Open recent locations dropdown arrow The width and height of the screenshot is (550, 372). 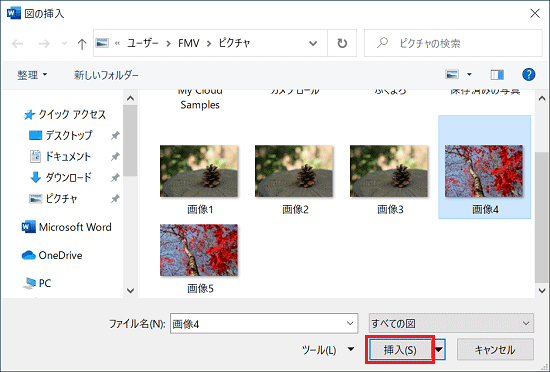64,43
